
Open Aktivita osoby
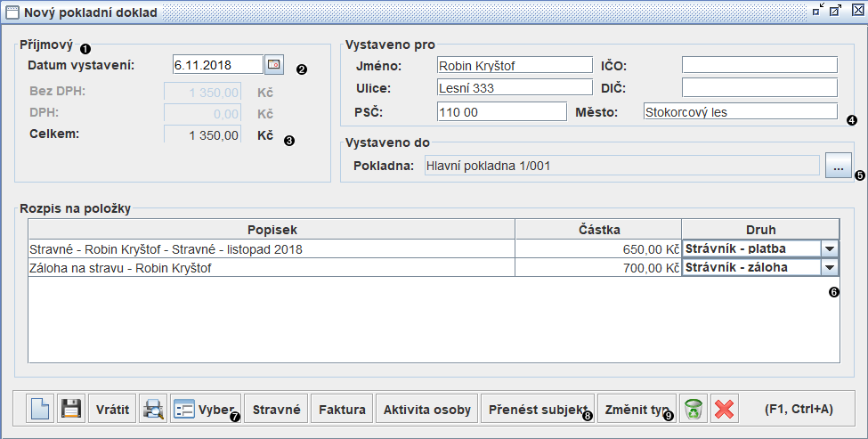coord(426,410)
